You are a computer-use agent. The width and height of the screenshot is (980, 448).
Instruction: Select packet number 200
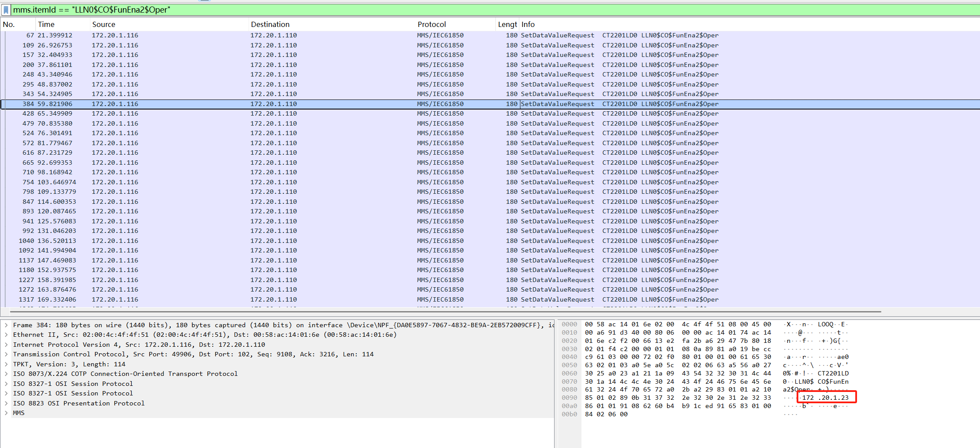490,65
